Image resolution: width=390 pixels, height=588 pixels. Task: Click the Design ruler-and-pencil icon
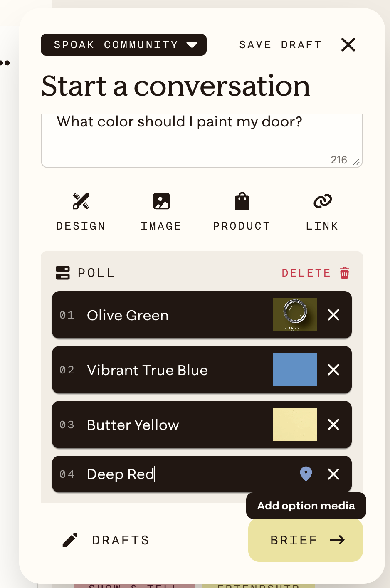point(81,201)
